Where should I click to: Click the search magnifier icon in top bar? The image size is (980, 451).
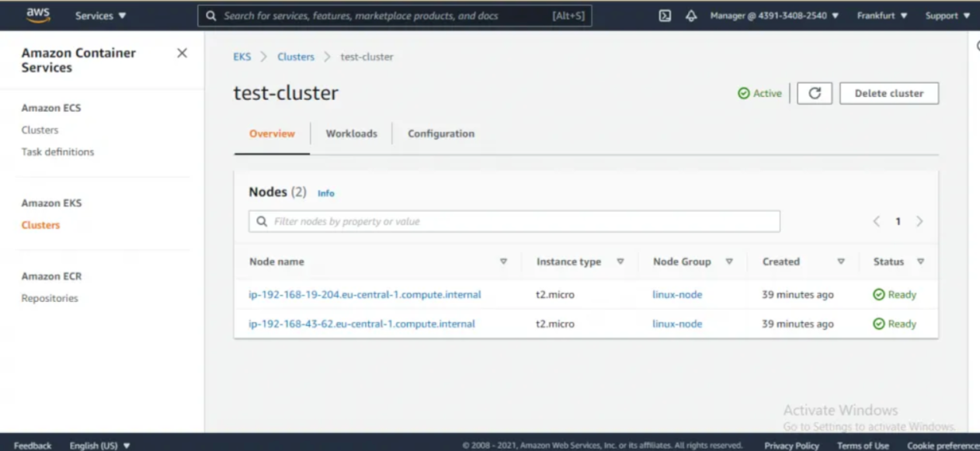pos(212,16)
